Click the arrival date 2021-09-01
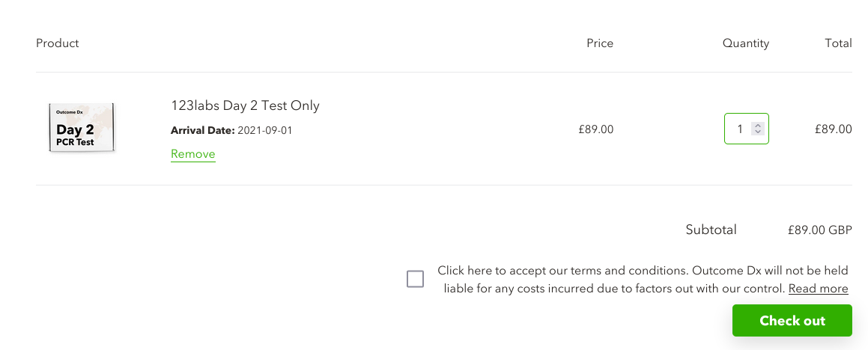Image resolution: width=868 pixels, height=350 pixels. pyautogui.click(x=264, y=131)
